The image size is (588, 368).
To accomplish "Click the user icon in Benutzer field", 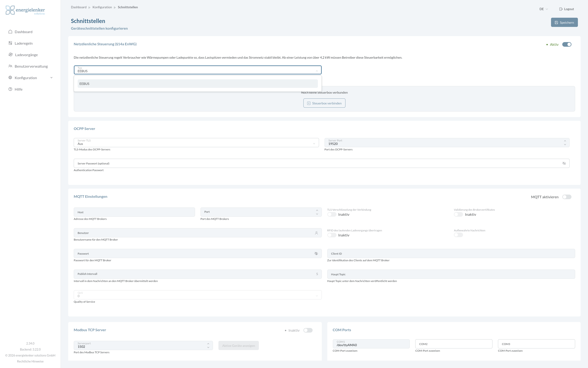I will (x=316, y=233).
